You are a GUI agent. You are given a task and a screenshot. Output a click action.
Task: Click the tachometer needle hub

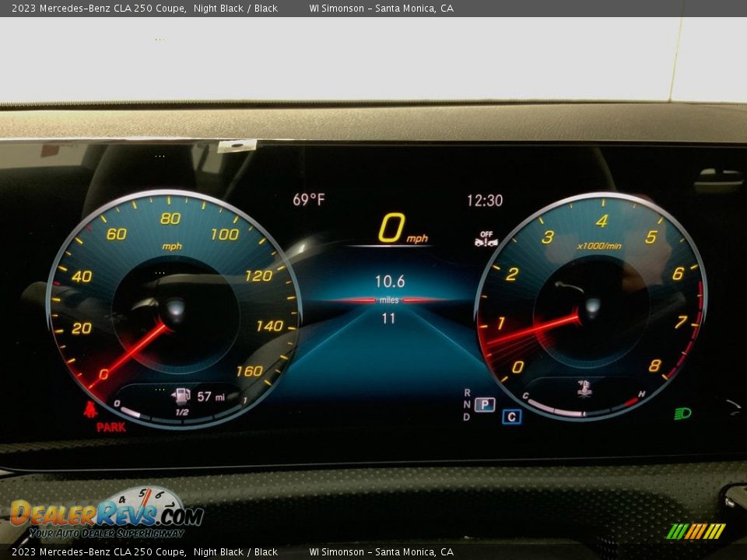pos(592,306)
